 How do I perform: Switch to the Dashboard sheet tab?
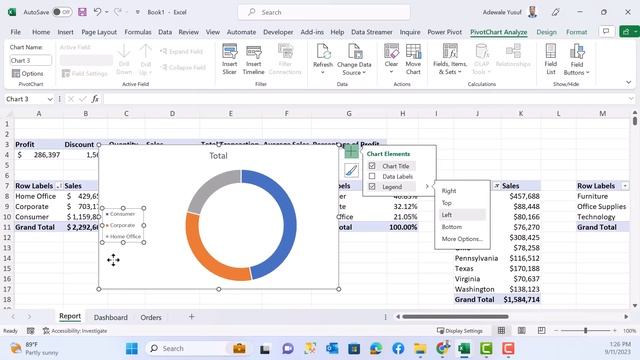pyautogui.click(x=111, y=317)
